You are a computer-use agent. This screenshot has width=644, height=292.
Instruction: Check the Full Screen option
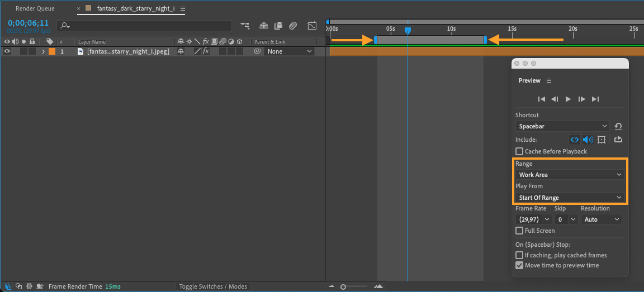pyautogui.click(x=519, y=231)
